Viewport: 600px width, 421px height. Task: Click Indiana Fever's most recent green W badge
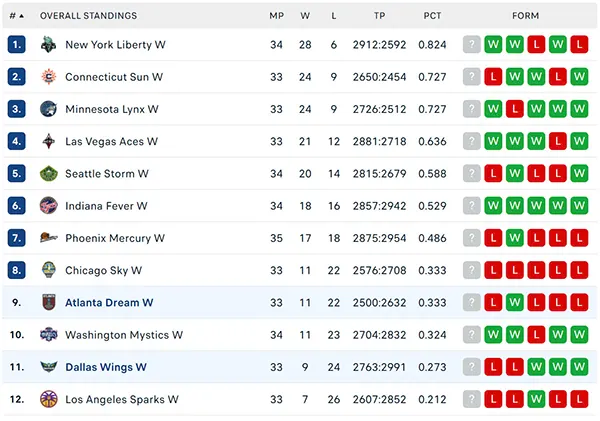point(493,206)
